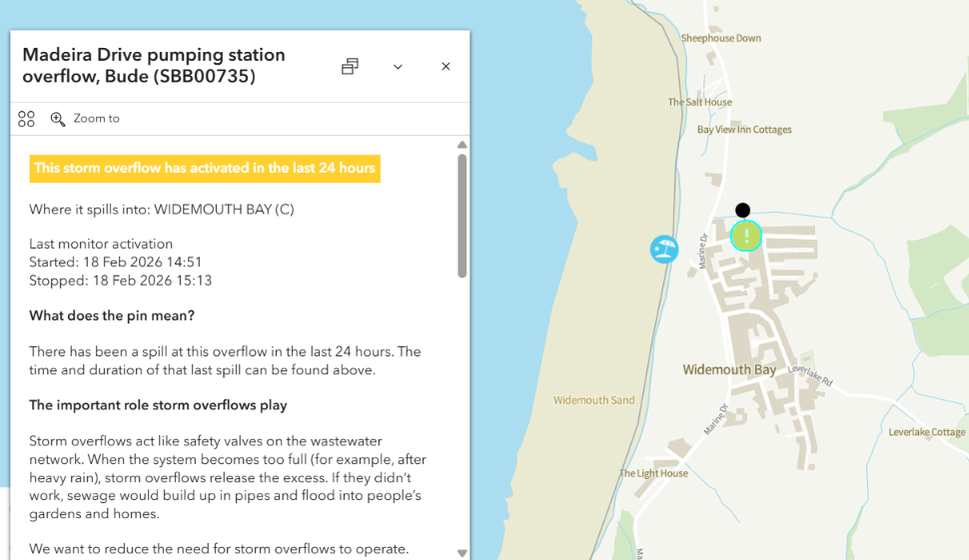The width and height of the screenshot is (969, 560).
Task: Click the blue beach umbrella marker
Action: coord(664,249)
